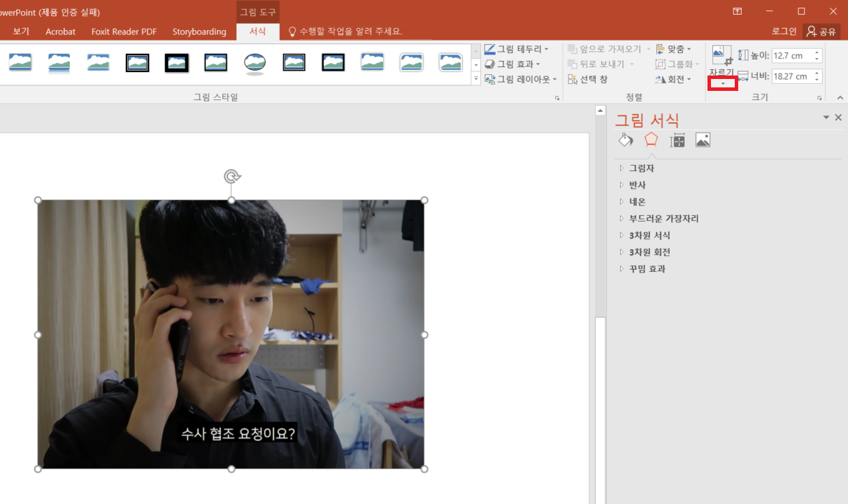Open Size & Properties pane icon
The height and width of the screenshot is (504, 848).
coord(677,141)
